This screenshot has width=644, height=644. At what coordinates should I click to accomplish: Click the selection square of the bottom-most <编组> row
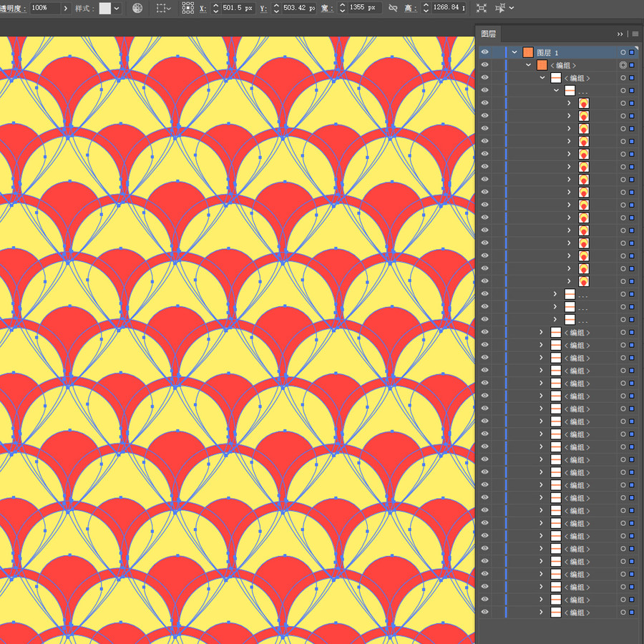click(x=632, y=613)
